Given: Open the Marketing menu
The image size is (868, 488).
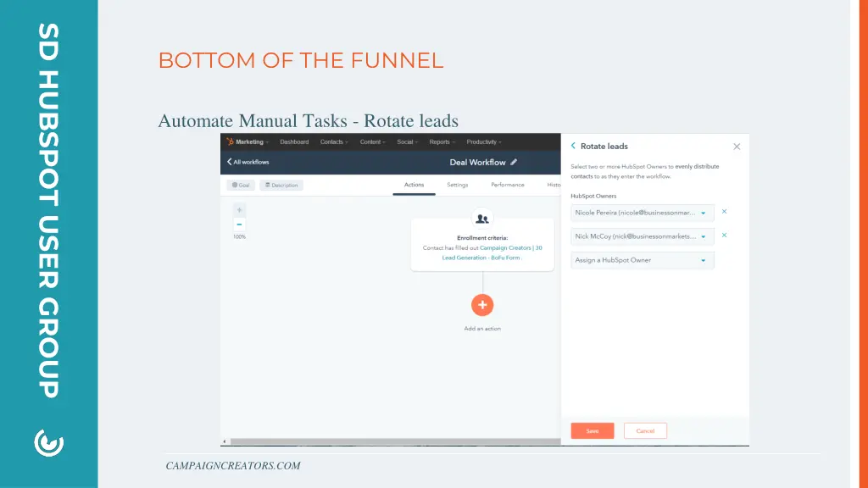Looking at the screenshot, I should coord(252,142).
